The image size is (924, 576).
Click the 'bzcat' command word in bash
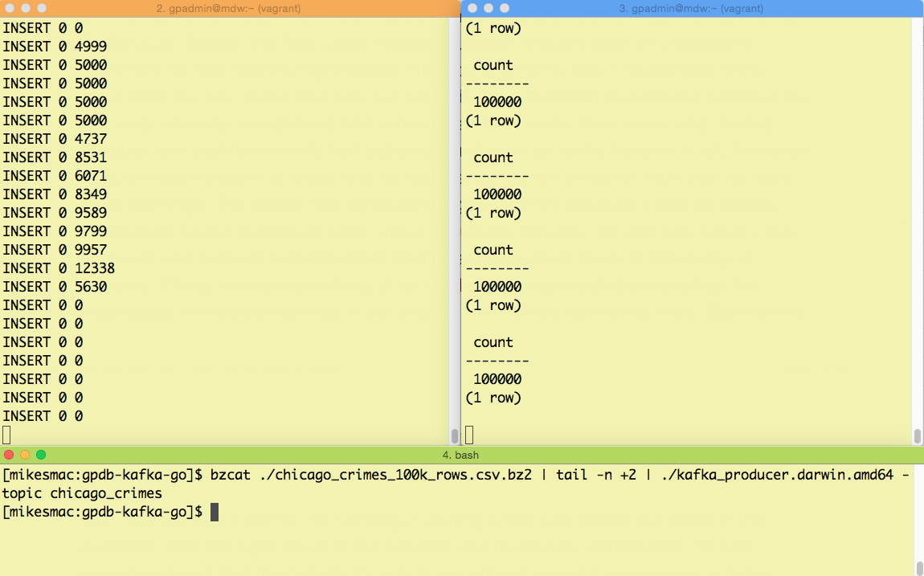(231, 475)
